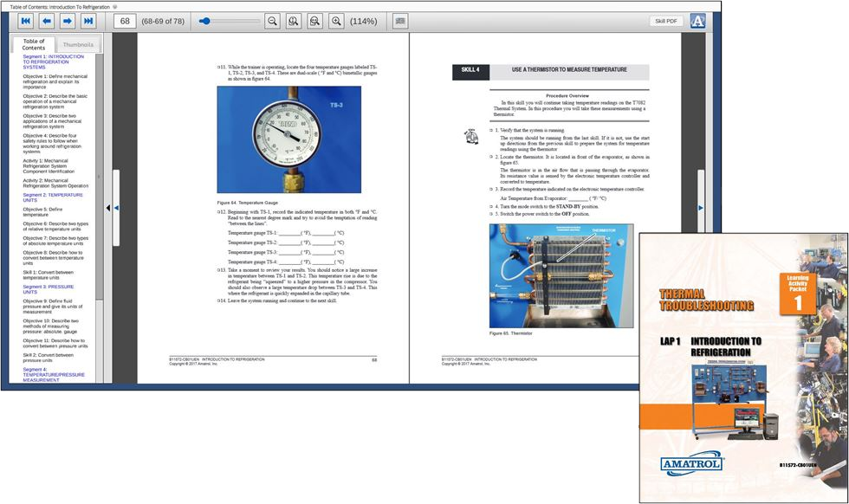Click the Thermal Troubleshooting LAP 1 cover image

point(743,368)
